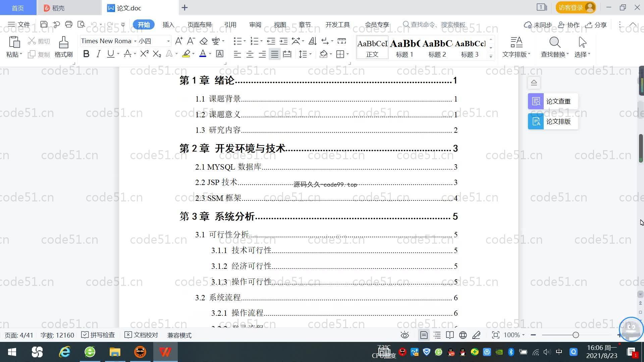Open the File menu
Screen dimensions: 644x362
coord(19,24)
